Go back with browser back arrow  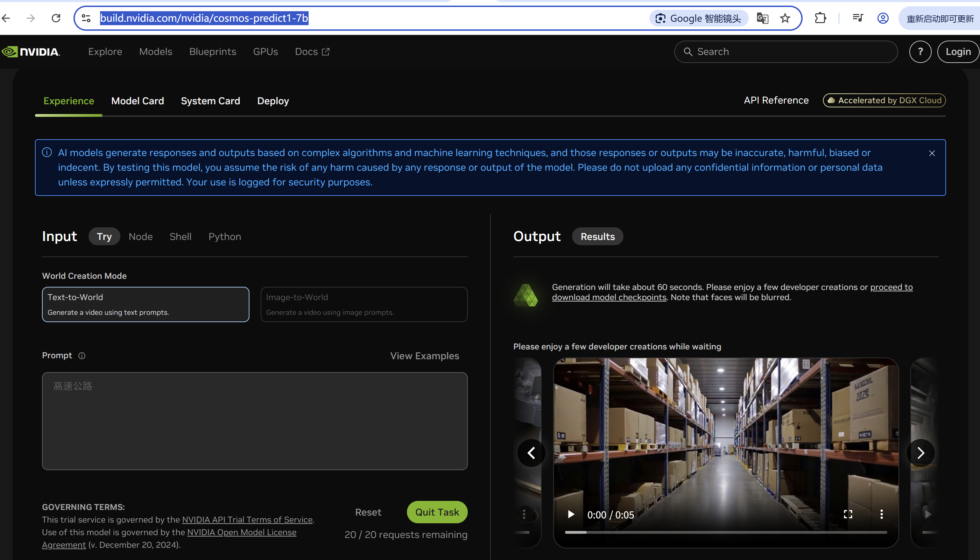[x=6, y=18]
